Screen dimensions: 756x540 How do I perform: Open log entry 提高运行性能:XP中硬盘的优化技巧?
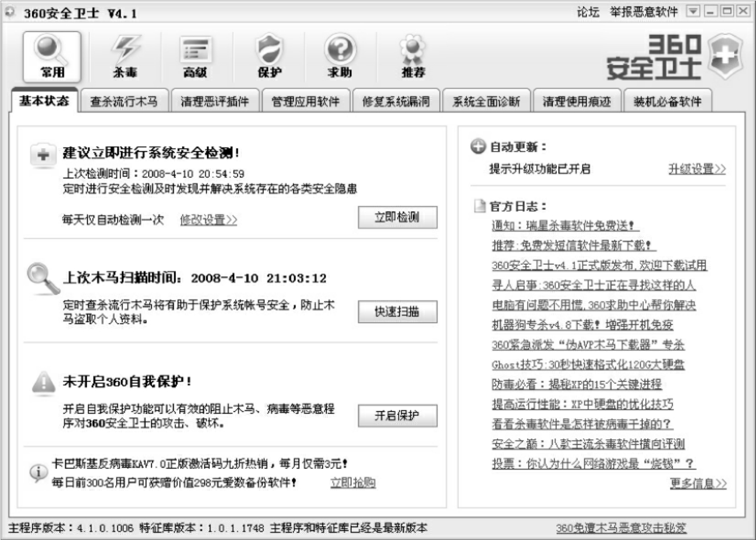[582, 404]
